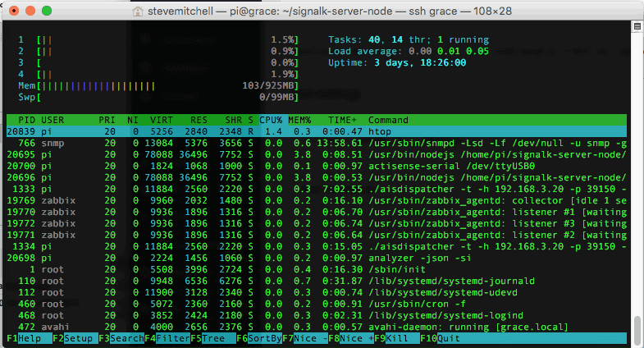Sort by the MEM% column header
The image size is (644, 348).
click(299, 120)
